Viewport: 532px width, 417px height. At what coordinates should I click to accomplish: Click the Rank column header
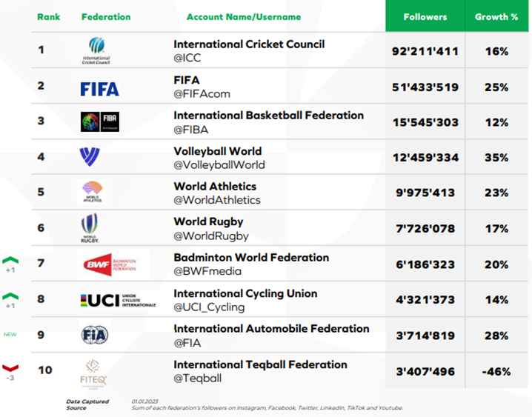click(49, 16)
